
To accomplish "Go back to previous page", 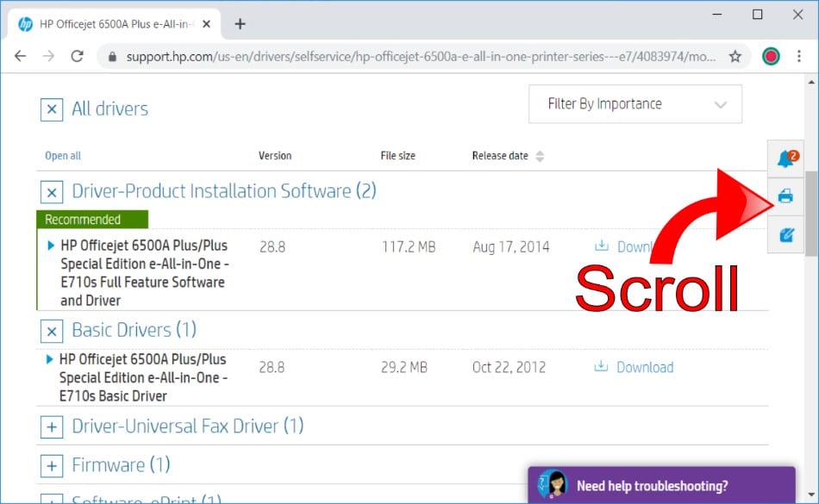I will pos(21,57).
